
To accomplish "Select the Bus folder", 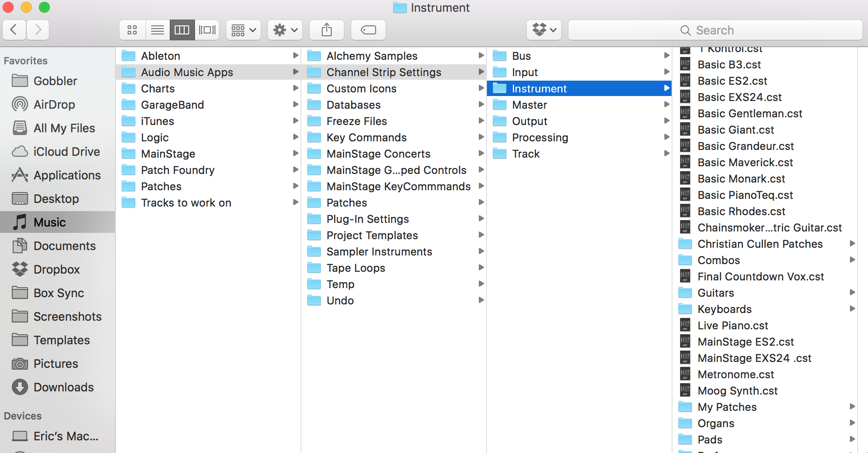I will coord(579,56).
